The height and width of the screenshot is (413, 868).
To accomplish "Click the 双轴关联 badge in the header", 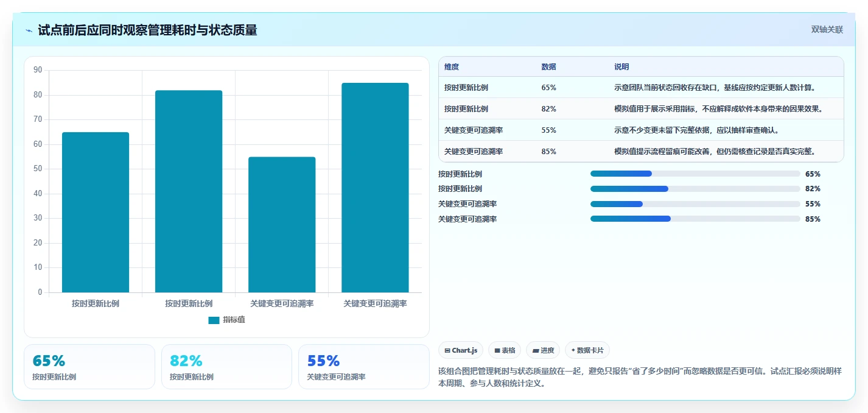I will point(827,30).
